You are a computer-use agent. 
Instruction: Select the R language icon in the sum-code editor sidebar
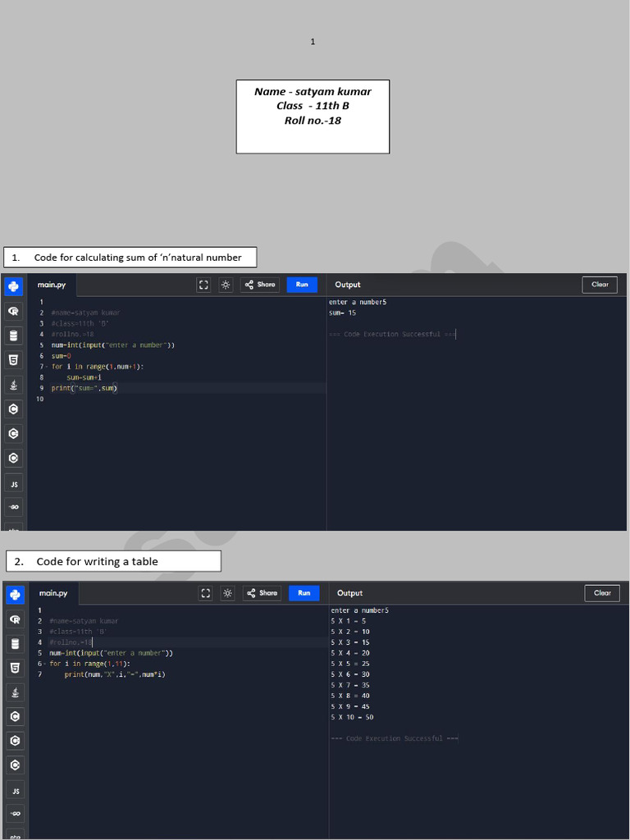pos(13,311)
